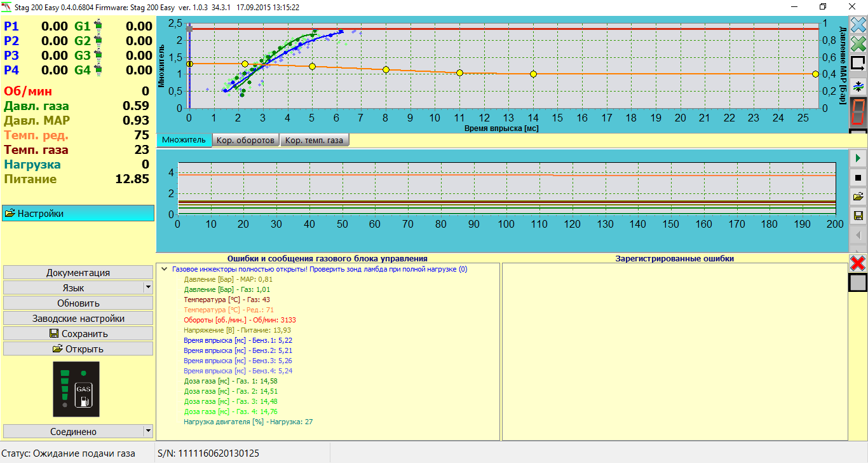
Task: Click the blue X icon beside the multiplier chart
Action: (x=858, y=25)
